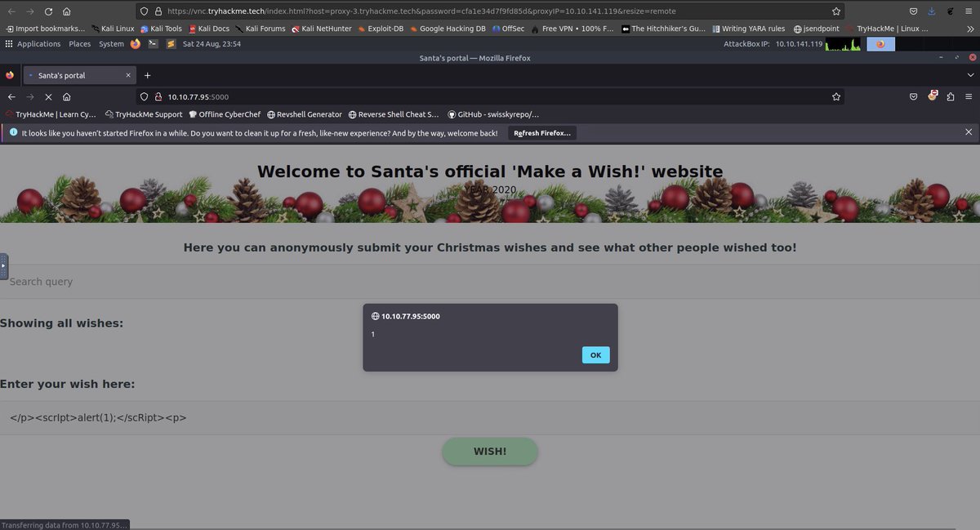This screenshot has width=980, height=530.
Task: Open TryHackMe | Linux bookmark
Action: pyautogui.click(x=886, y=29)
